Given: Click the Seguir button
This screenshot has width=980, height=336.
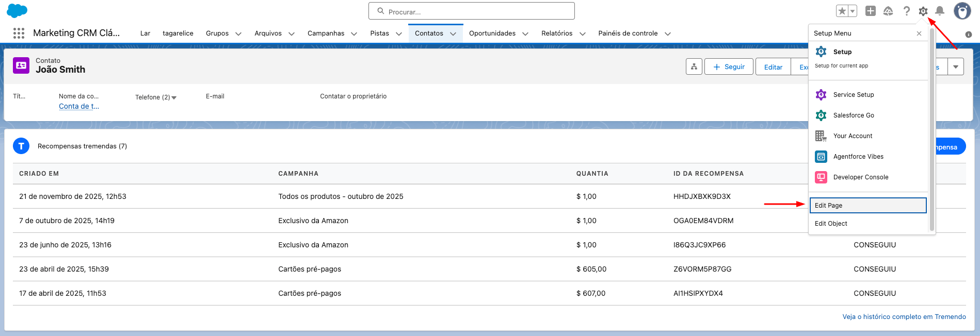Looking at the screenshot, I should click(729, 67).
